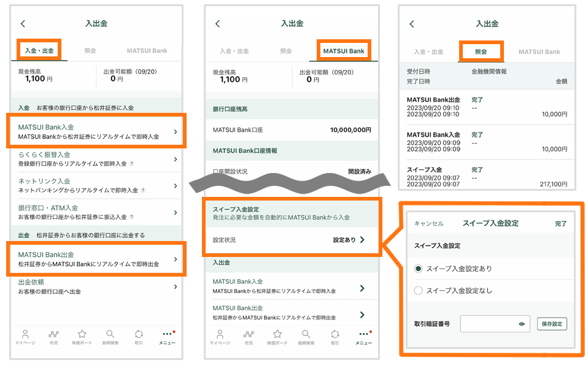588x368 pixels.
Task: Select 照会 tab in middle panel
Action: pos(286,51)
